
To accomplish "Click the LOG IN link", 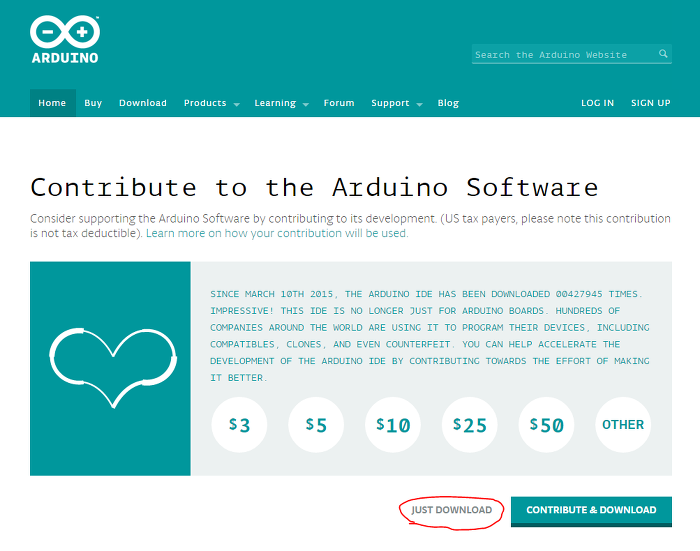I will point(597,103).
